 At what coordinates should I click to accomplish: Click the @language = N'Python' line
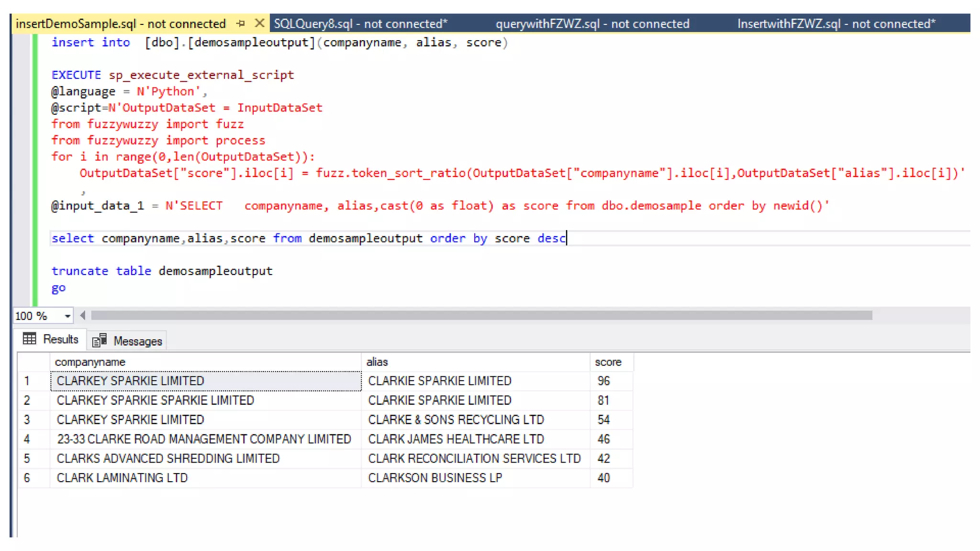129,91
